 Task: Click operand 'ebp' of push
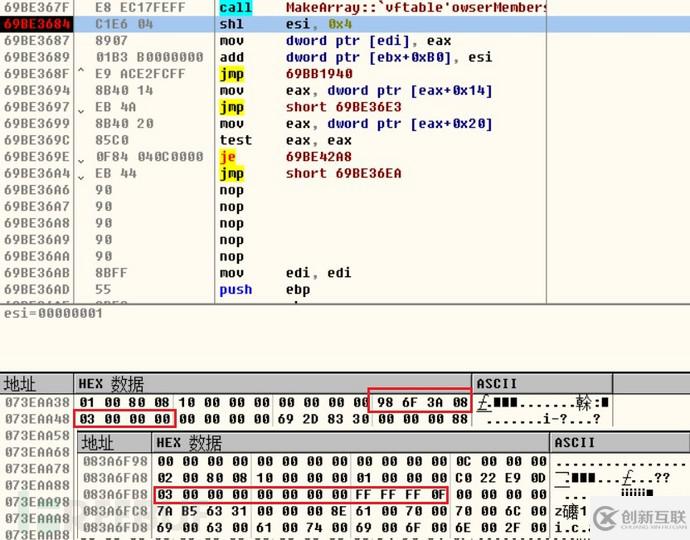[x=298, y=290]
